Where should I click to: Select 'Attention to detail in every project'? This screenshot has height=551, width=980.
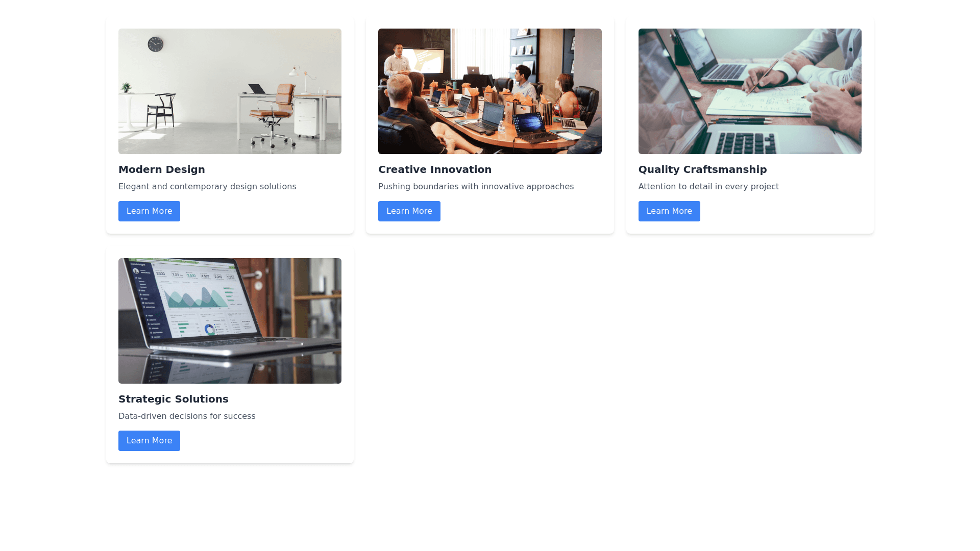coord(708,187)
